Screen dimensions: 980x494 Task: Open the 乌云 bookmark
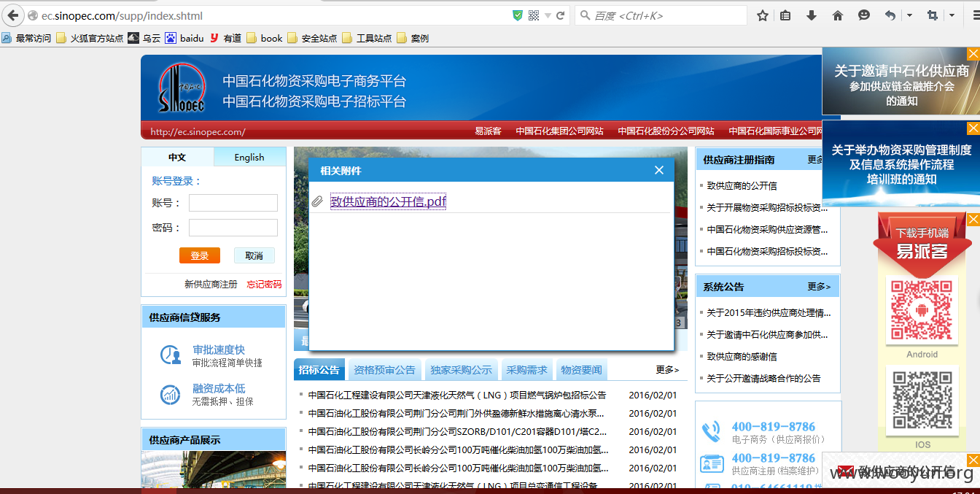point(144,38)
